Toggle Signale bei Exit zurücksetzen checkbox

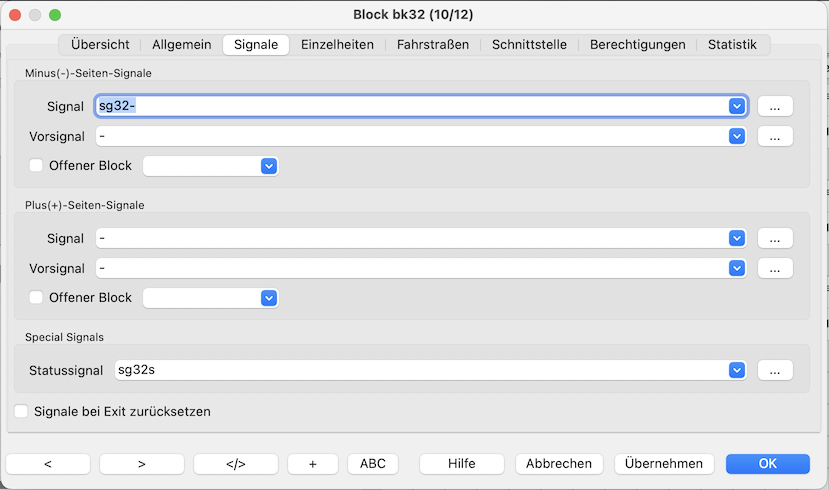click(22, 411)
